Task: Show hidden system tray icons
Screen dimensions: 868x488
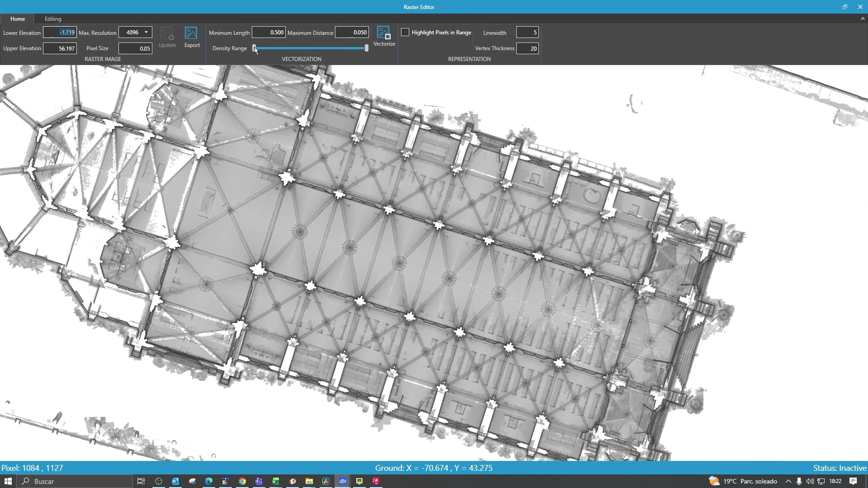Action: click(x=788, y=481)
